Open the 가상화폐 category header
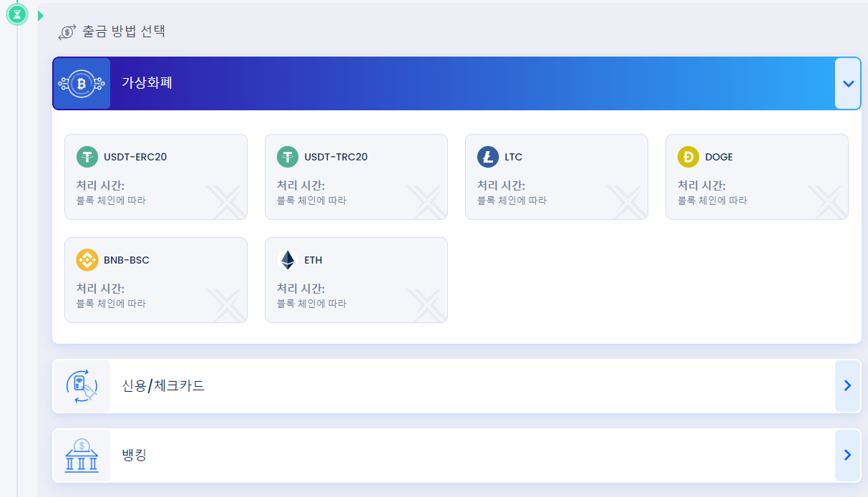 coord(457,84)
